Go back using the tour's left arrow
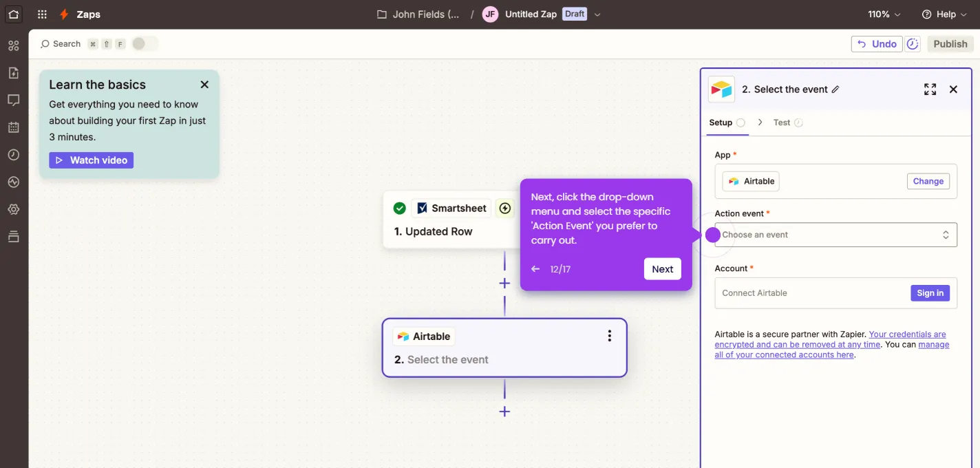Image resolution: width=980 pixels, height=468 pixels. click(535, 269)
